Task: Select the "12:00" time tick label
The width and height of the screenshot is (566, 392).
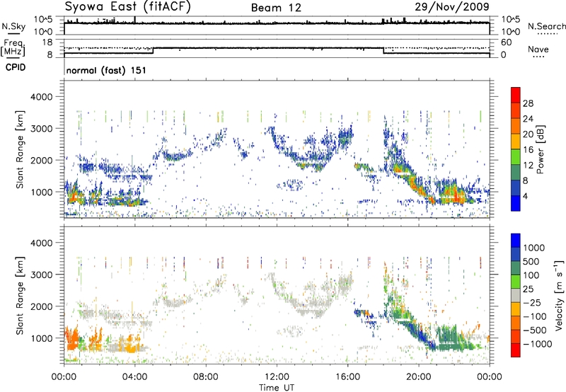Action: [277, 377]
